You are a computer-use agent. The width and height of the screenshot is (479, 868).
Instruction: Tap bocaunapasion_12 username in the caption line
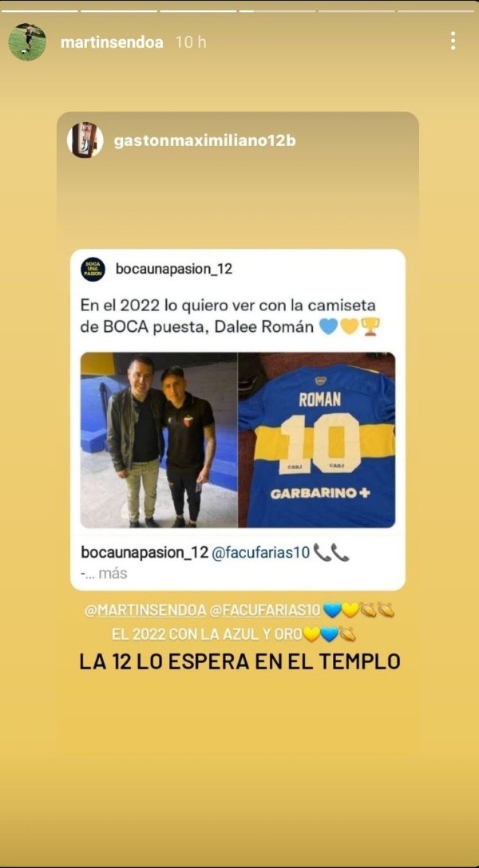click(x=144, y=552)
